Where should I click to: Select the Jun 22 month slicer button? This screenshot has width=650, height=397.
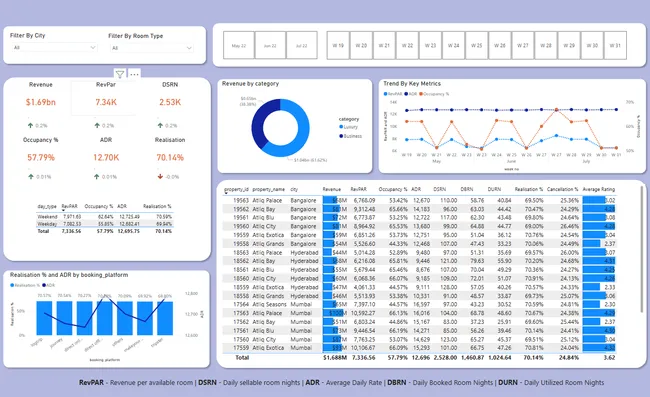270,45
